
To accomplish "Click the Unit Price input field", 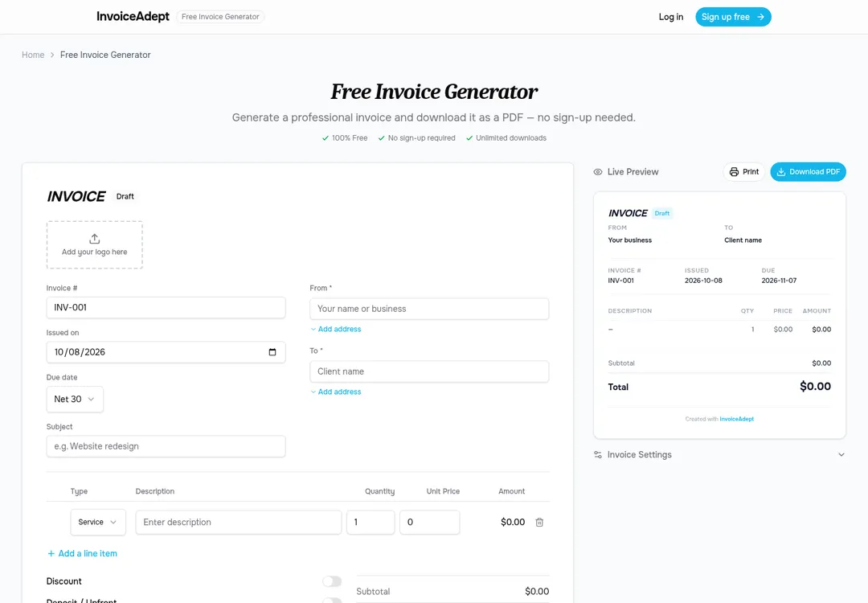I will (x=429, y=522).
